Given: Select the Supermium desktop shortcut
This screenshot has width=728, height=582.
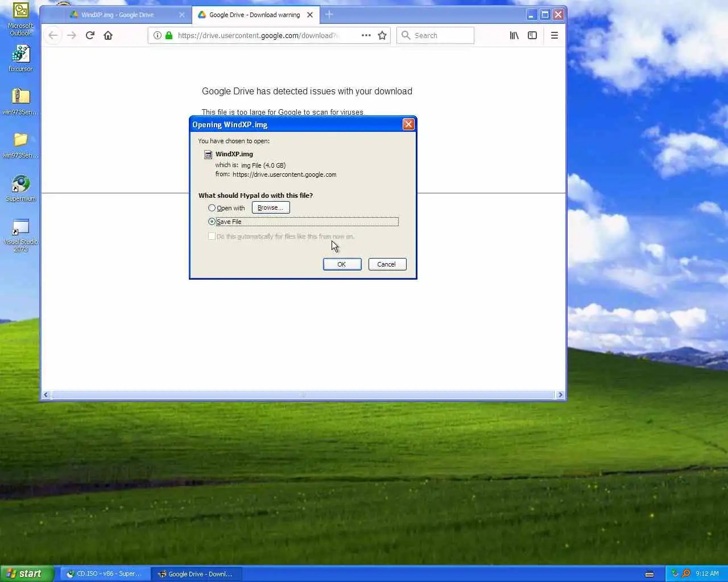Looking at the screenshot, I should pyautogui.click(x=20, y=188).
